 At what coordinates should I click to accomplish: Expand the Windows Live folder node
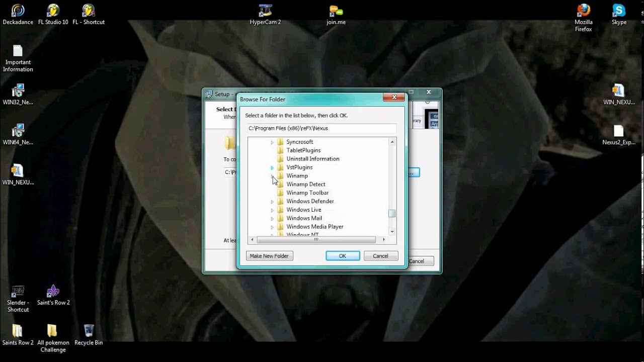point(272,210)
